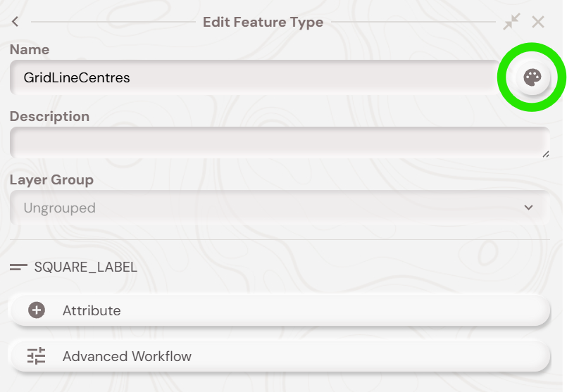Viewport: 567px width, 392px height.
Task: Click the Layer Group label
Action: pos(51,179)
